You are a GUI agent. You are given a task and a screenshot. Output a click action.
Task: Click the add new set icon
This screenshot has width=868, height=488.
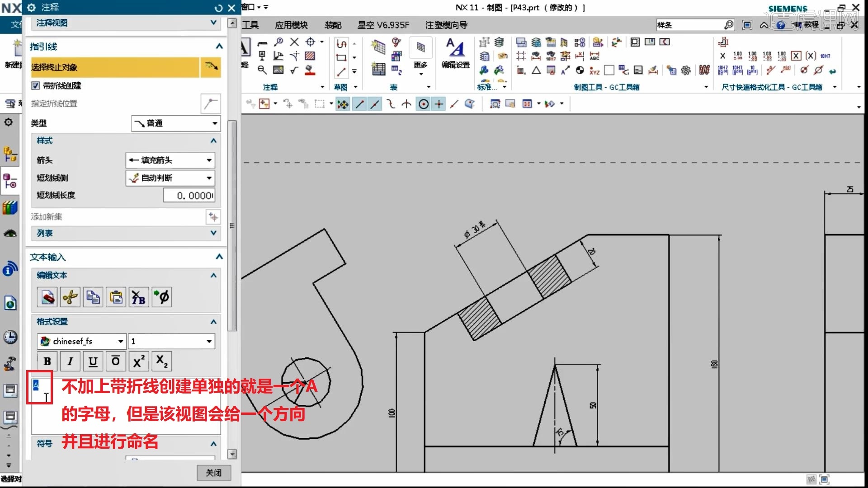[213, 217]
